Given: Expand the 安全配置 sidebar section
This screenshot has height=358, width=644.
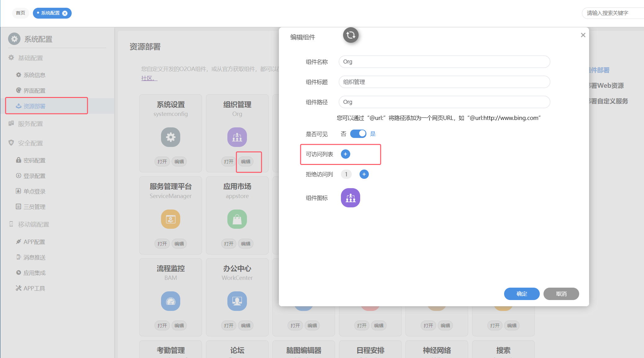Looking at the screenshot, I should (x=30, y=143).
